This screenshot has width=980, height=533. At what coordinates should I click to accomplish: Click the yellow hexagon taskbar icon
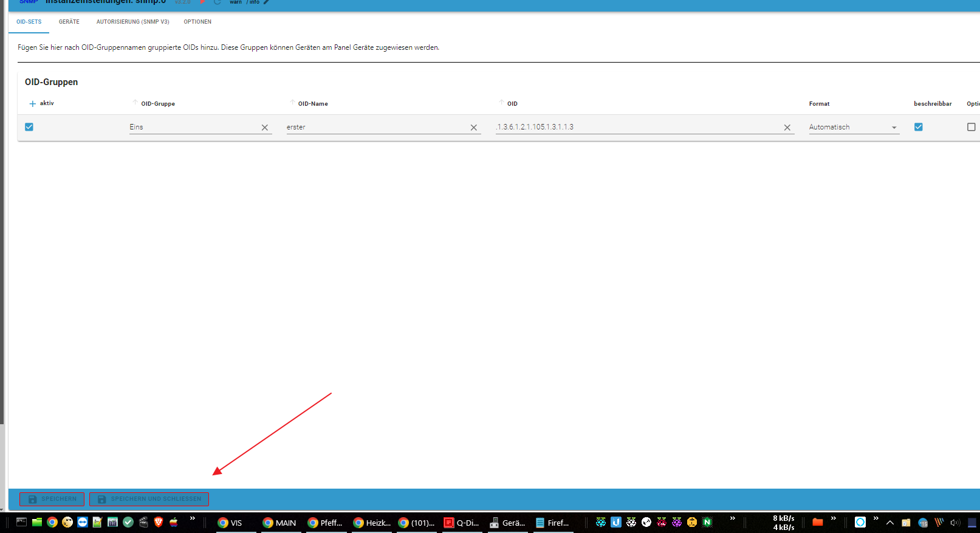pyautogui.click(x=692, y=522)
